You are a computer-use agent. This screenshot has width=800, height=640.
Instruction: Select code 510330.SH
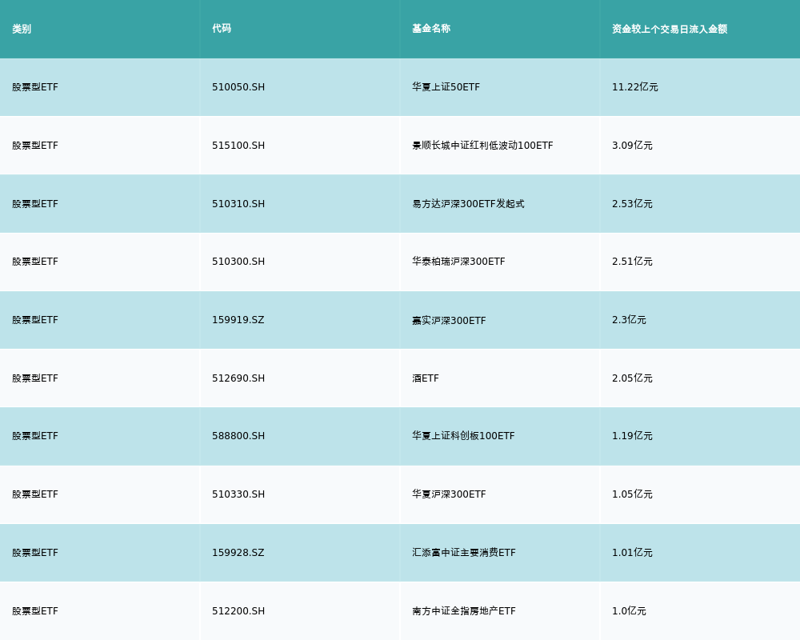click(x=238, y=494)
